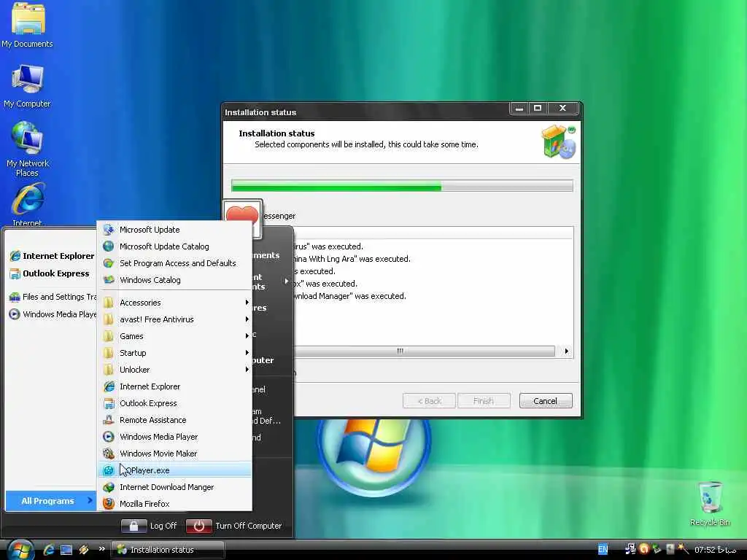Click the taskbar clock
The height and width of the screenshot is (560, 747).
716,550
